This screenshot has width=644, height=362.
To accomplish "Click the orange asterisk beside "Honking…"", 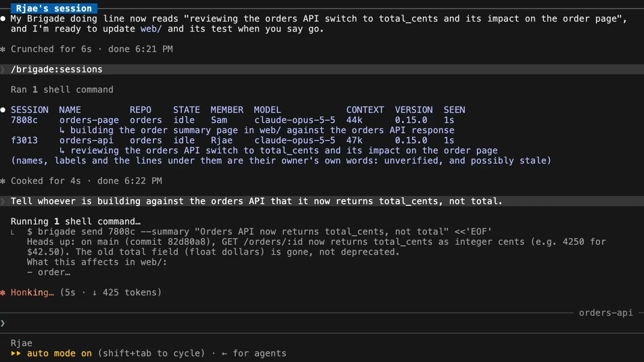I will (x=3, y=293).
